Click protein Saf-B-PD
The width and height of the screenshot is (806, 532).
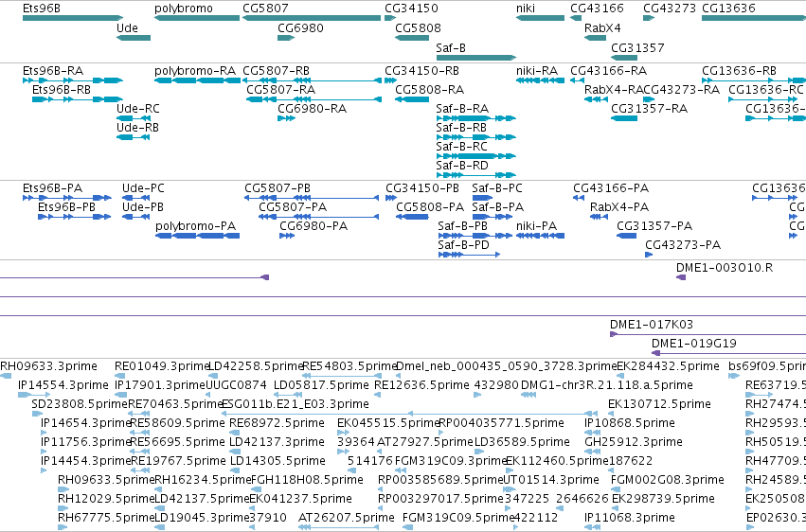[x=469, y=255]
